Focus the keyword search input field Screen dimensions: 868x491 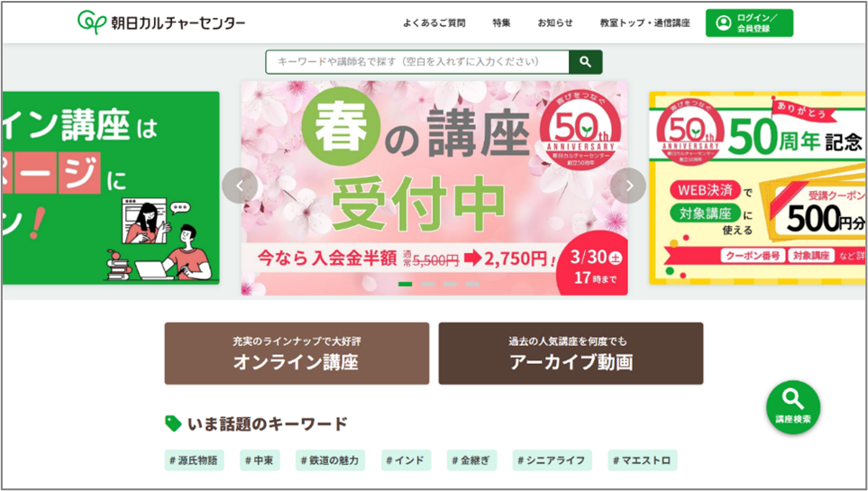(x=417, y=62)
